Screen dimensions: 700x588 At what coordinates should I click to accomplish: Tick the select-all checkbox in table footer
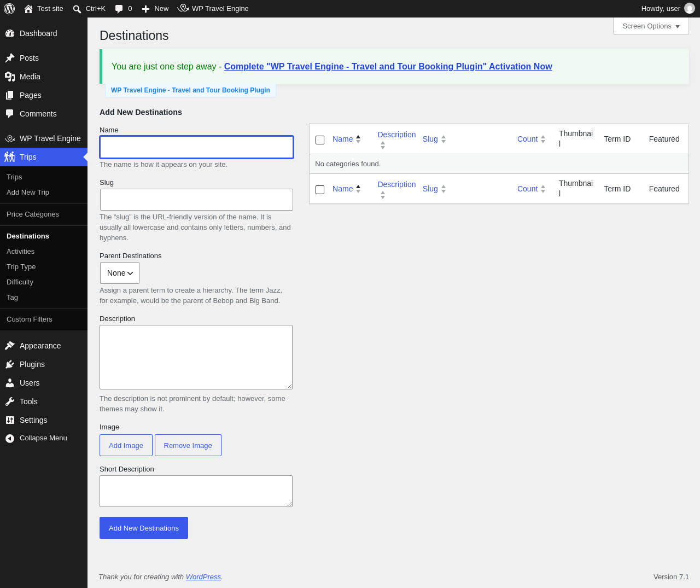point(320,190)
